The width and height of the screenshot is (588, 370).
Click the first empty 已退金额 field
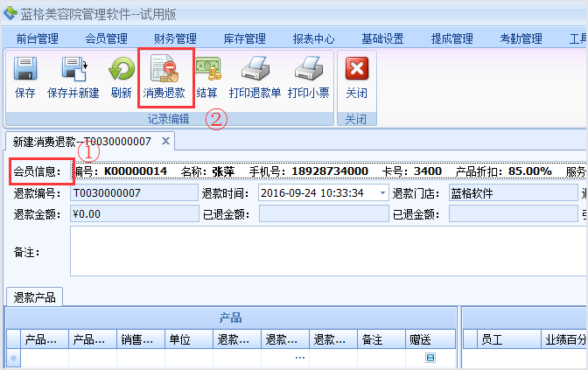[324, 214]
